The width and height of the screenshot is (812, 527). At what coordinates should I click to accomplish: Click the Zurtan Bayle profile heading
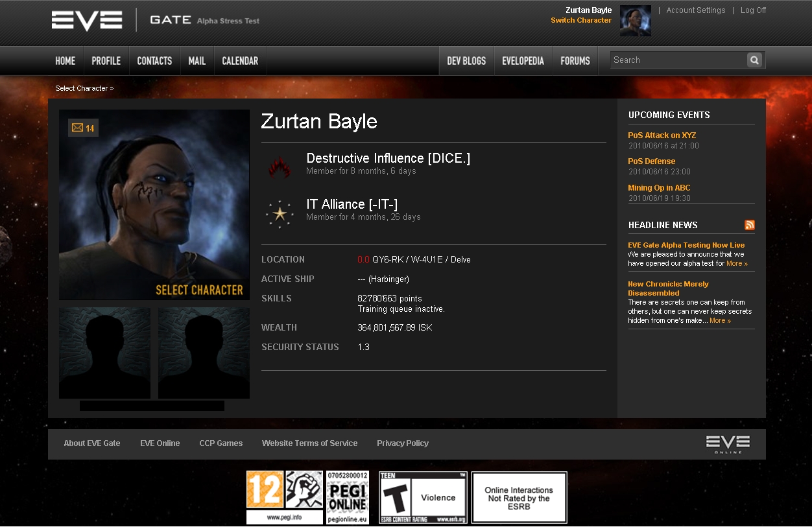click(x=319, y=121)
